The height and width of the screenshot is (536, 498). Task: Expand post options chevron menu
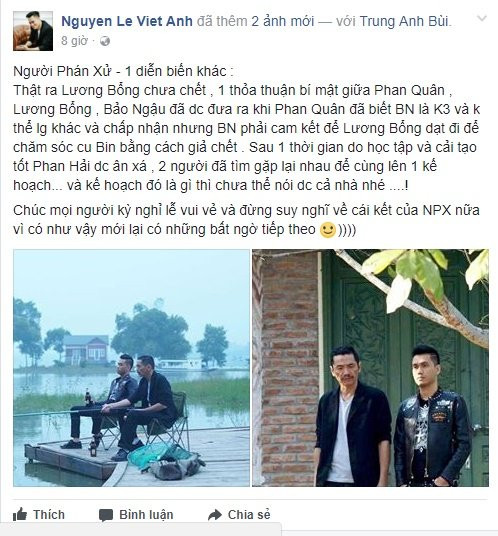tap(481, 18)
